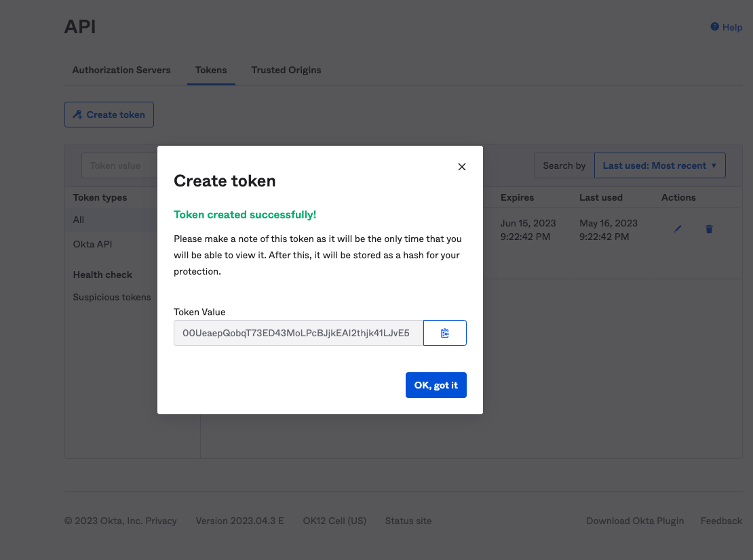Select the Tokens tab

(211, 70)
